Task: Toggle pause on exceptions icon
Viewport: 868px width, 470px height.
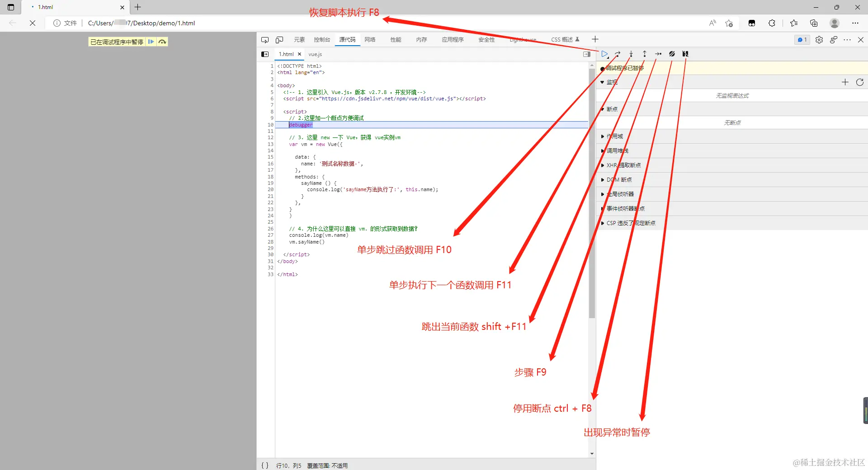Action: click(685, 54)
